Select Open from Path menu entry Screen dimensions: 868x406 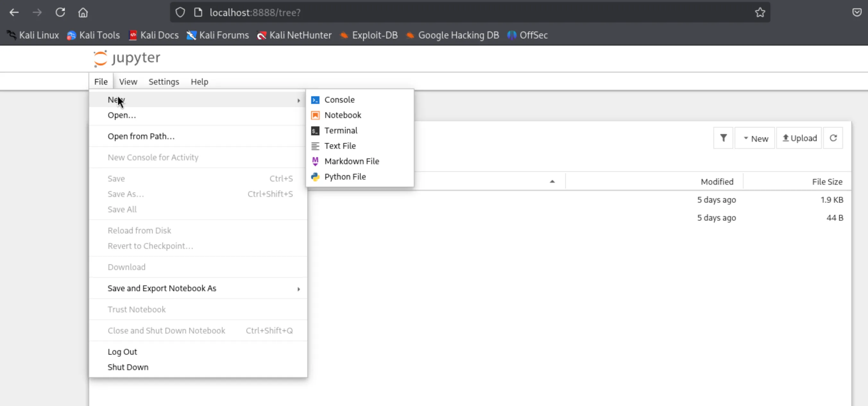141,137
